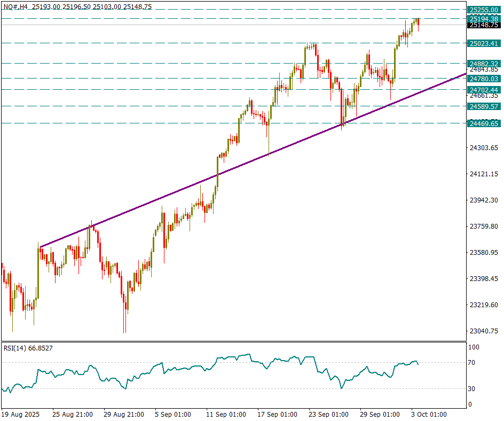The image size is (504, 421).
Task: Select the 25023.41 horizontal level label
Action: [x=483, y=43]
